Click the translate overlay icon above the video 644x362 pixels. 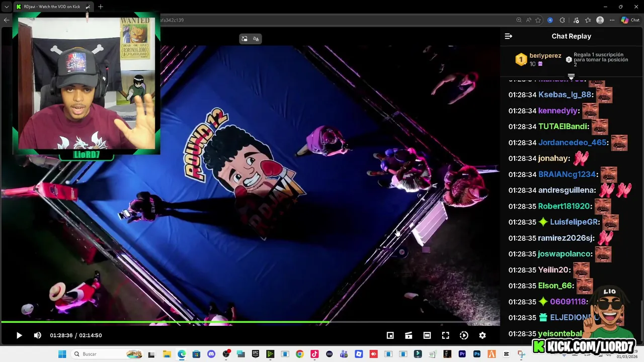click(256, 39)
